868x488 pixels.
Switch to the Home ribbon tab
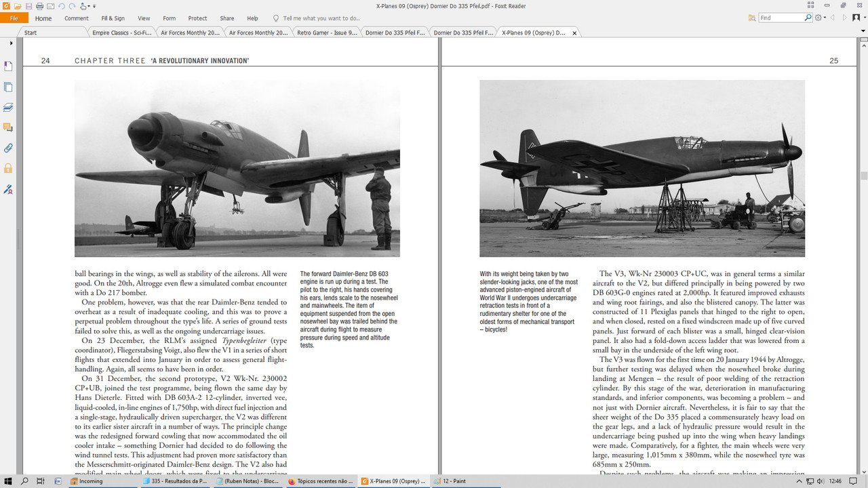point(43,18)
